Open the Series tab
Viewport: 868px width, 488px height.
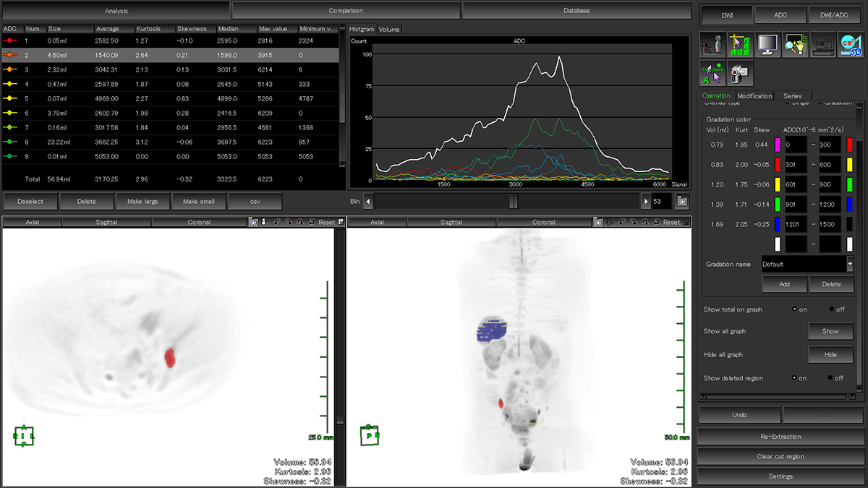coord(792,95)
